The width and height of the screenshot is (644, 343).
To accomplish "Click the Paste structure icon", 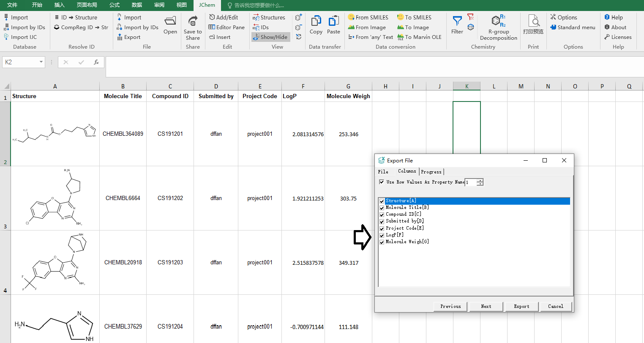I will click(333, 21).
